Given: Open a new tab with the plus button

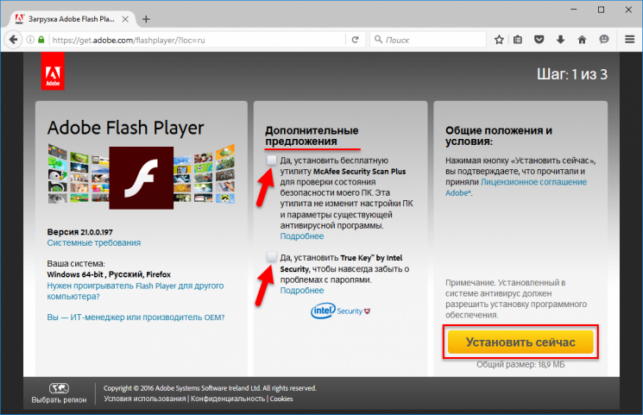Looking at the screenshot, I should tap(146, 19).
